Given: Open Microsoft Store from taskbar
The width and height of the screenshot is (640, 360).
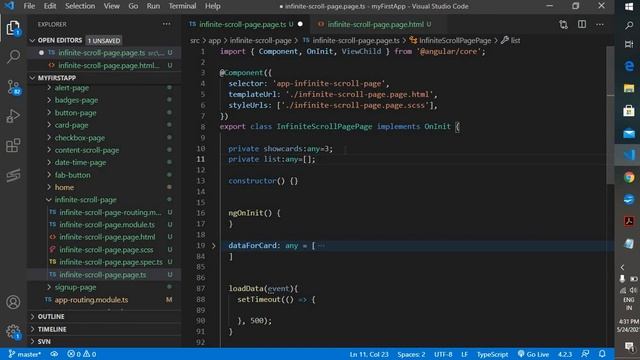Looking at the screenshot, I should (629, 110).
